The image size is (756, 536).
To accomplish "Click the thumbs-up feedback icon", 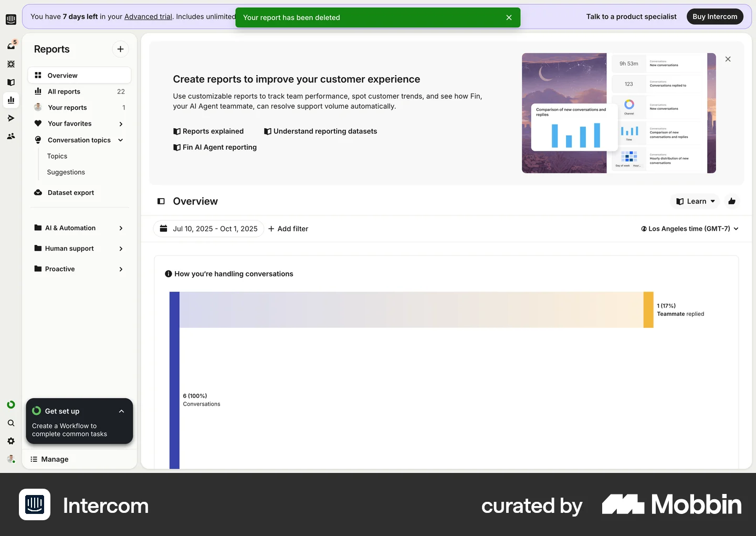I will coord(732,201).
